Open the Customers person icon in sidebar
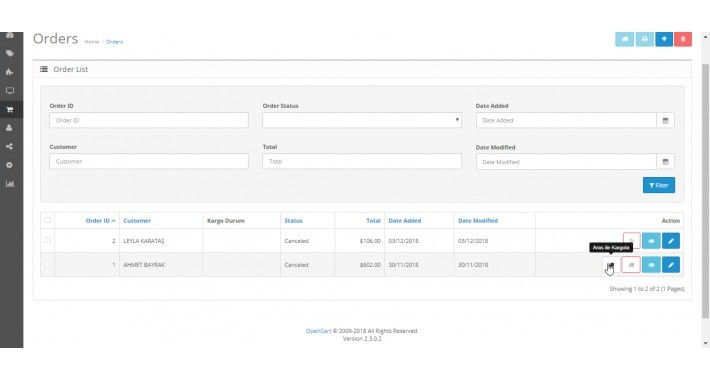The image size is (710, 380). [x=10, y=128]
